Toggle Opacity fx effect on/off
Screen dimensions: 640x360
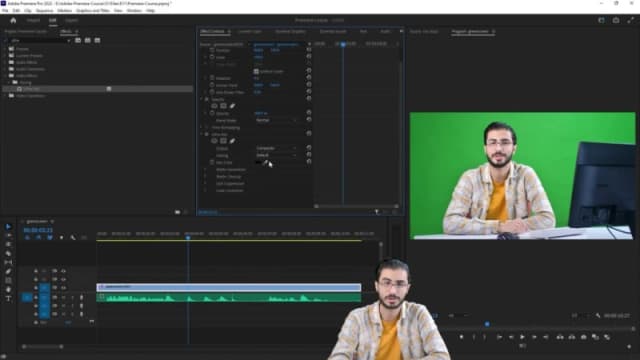[x=207, y=99]
